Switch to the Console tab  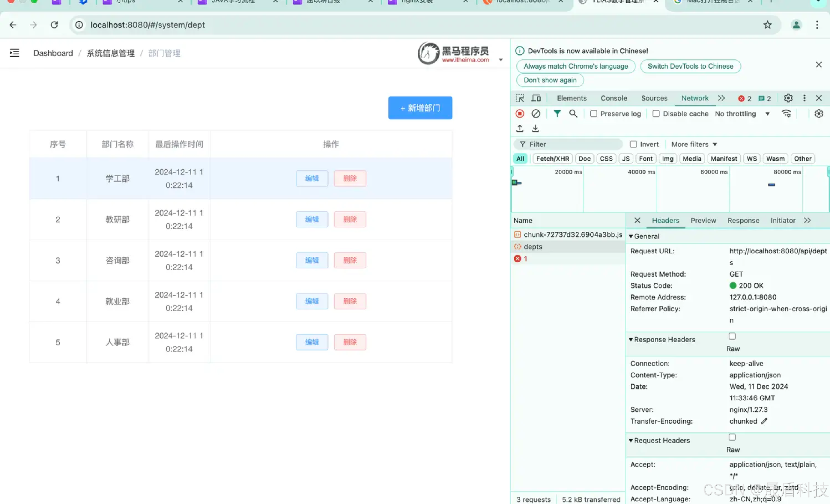point(613,98)
